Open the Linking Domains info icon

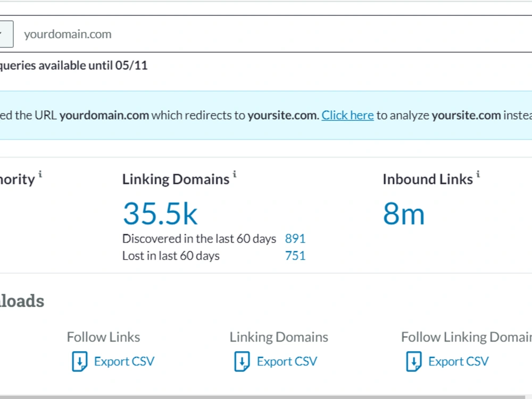(235, 174)
